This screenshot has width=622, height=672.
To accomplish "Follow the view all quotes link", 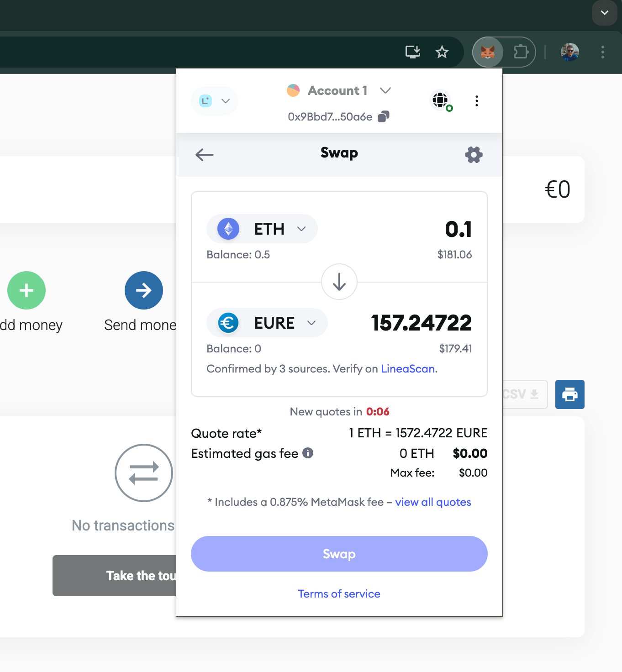I will [433, 502].
